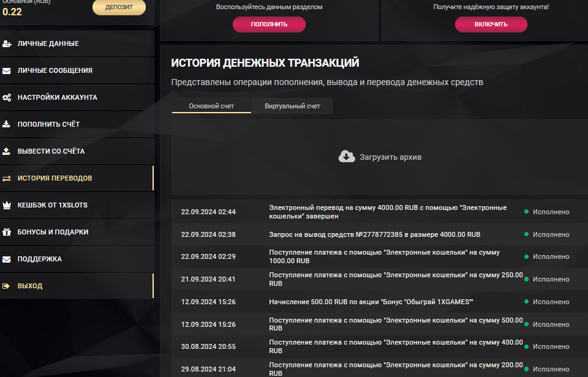Switch to Основной счет tab
Viewport: 588px width, 377px height.
[211, 106]
